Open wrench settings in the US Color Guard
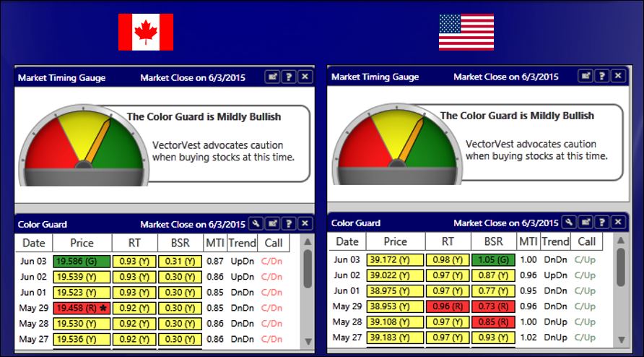644x357 pixels. tap(569, 223)
